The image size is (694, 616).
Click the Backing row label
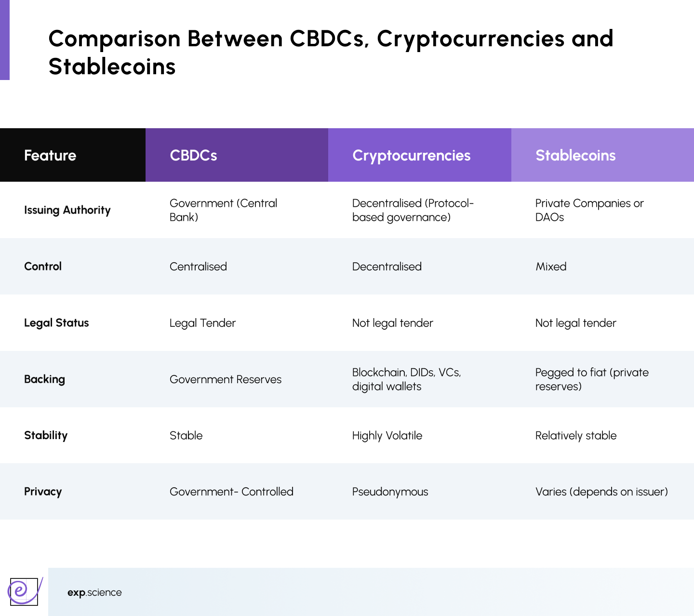[44, 379]
